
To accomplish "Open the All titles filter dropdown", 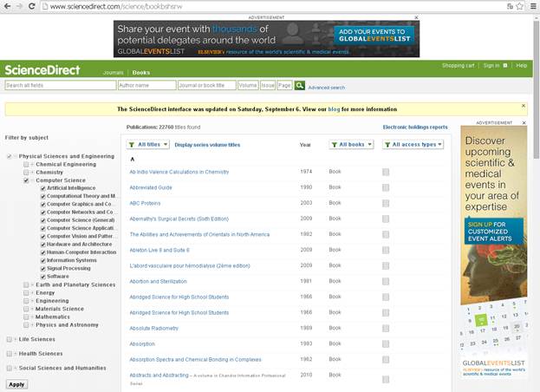I will (147, 145).
